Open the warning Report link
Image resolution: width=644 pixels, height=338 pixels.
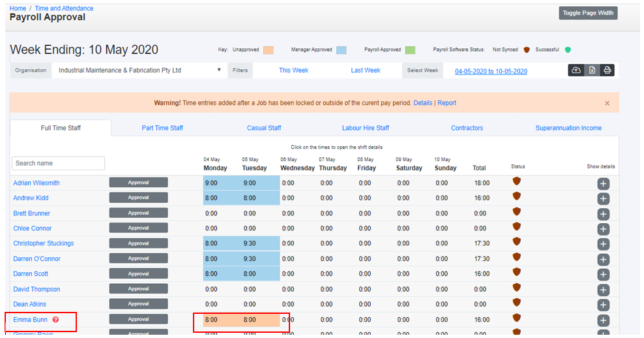(x=447, y=103)
